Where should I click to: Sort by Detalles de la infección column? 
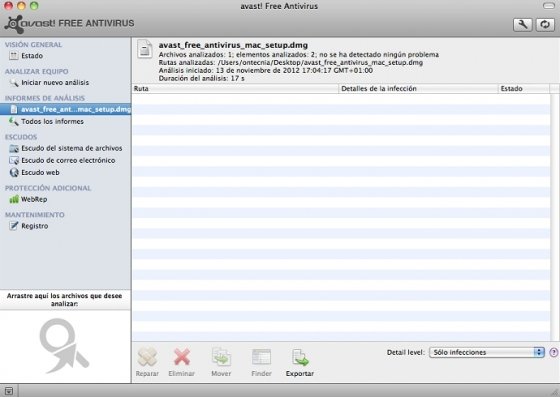418,89
